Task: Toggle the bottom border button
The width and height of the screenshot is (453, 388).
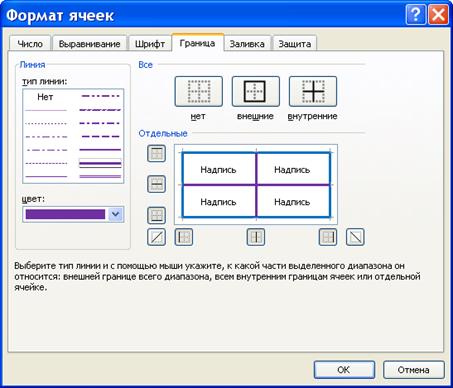Action: [x=156, y=215]
